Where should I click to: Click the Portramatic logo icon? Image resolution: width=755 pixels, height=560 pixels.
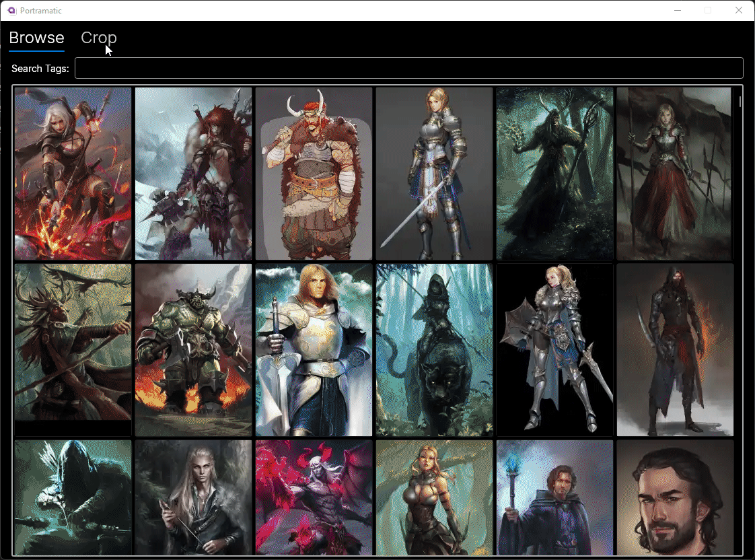click(x=10, y=10)
